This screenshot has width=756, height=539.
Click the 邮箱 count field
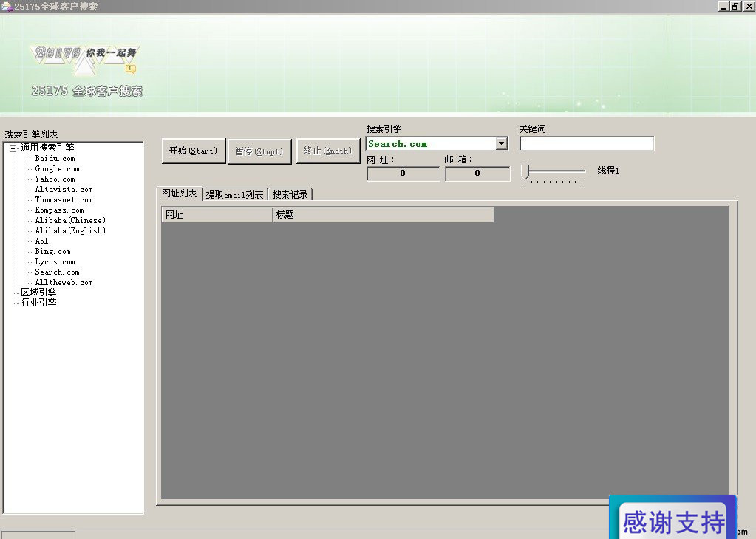(477, 174)
